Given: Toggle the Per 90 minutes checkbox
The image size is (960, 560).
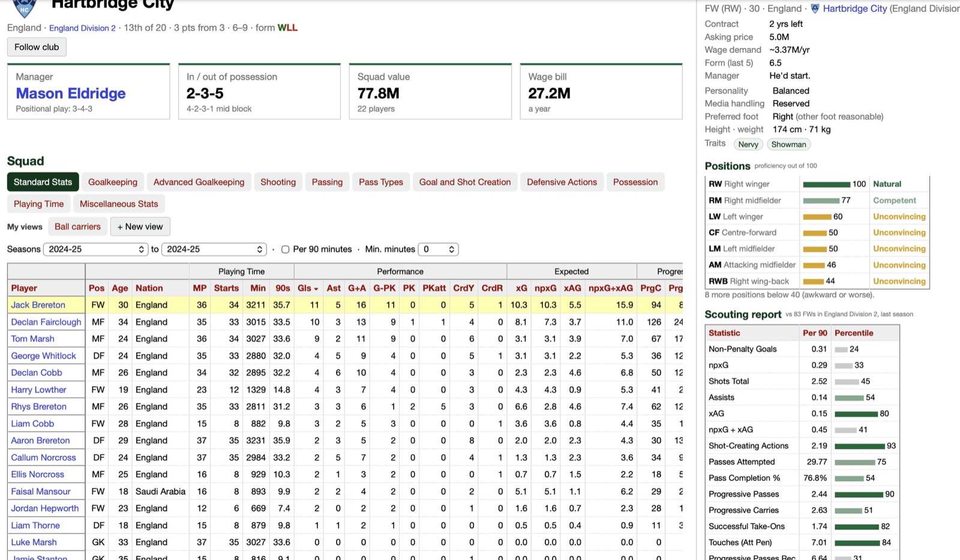Looking at the screenshot, I should (286, 249).
